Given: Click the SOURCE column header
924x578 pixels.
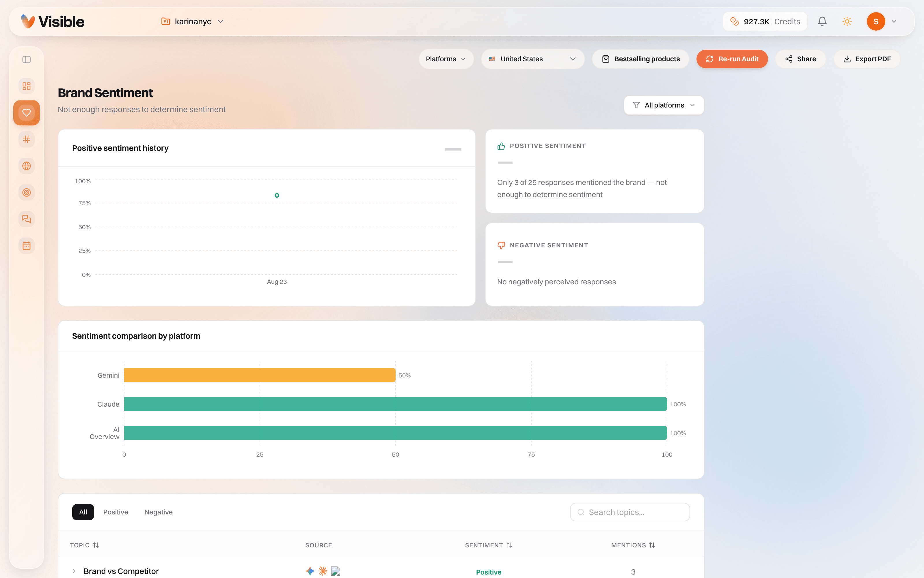Looking at the screenshot, I should pos(318,545).
